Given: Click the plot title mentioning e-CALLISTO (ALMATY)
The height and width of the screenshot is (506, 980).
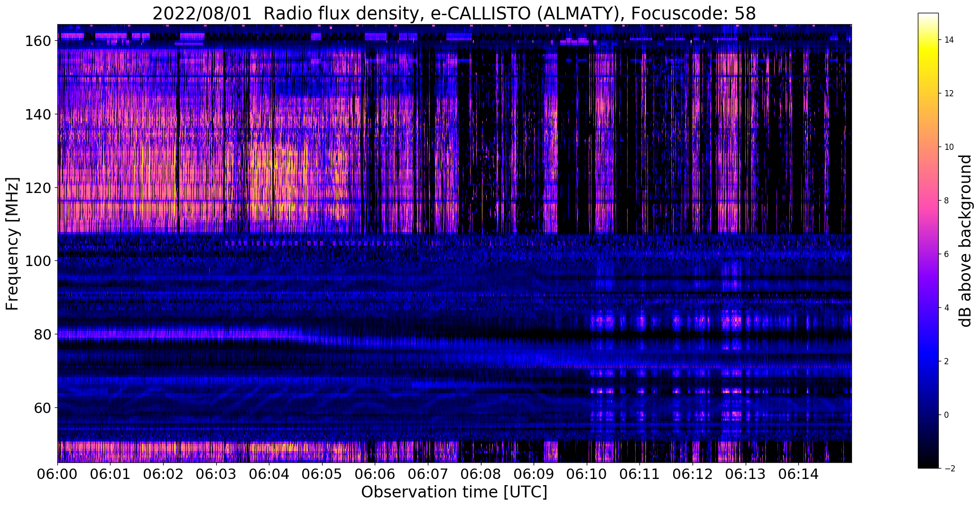Looking at the screenshot, I should (454, 13).
